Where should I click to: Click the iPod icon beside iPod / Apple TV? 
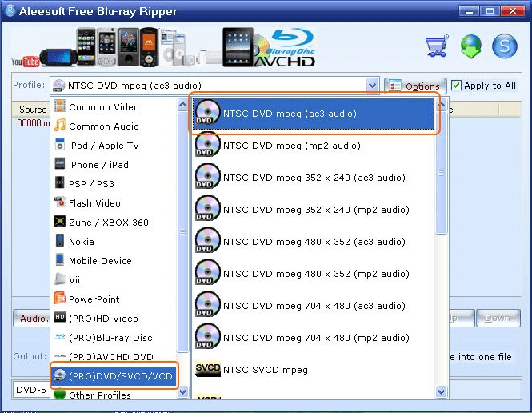pyautogui.click(x=60, y=145)
